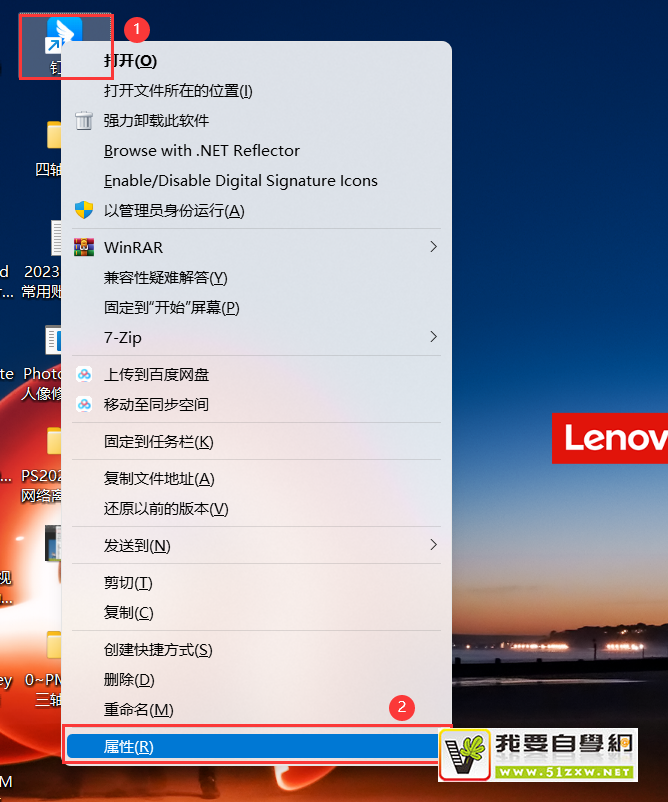Click the Baidu cloud icon beside 上传到百度网盘

click(84, 375)
